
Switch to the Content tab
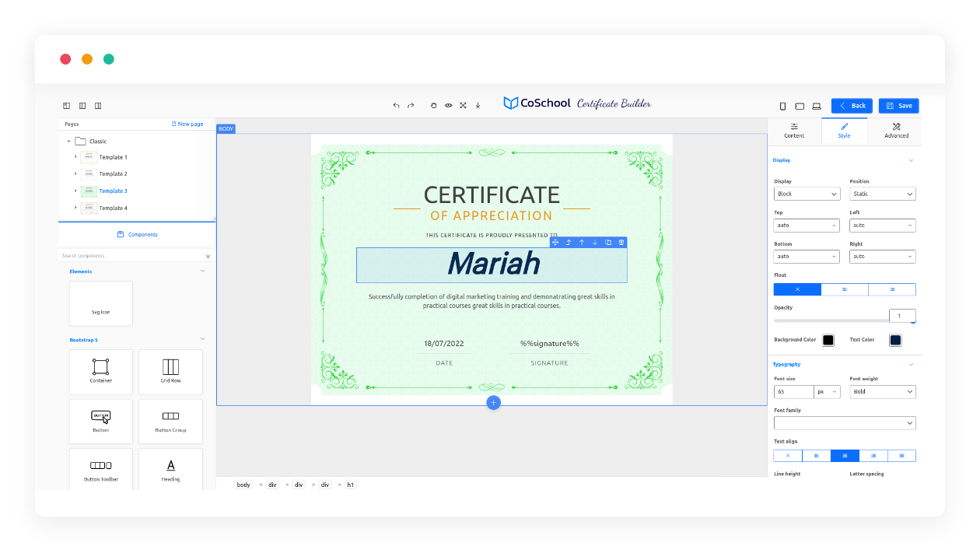[x=794, y=130]
